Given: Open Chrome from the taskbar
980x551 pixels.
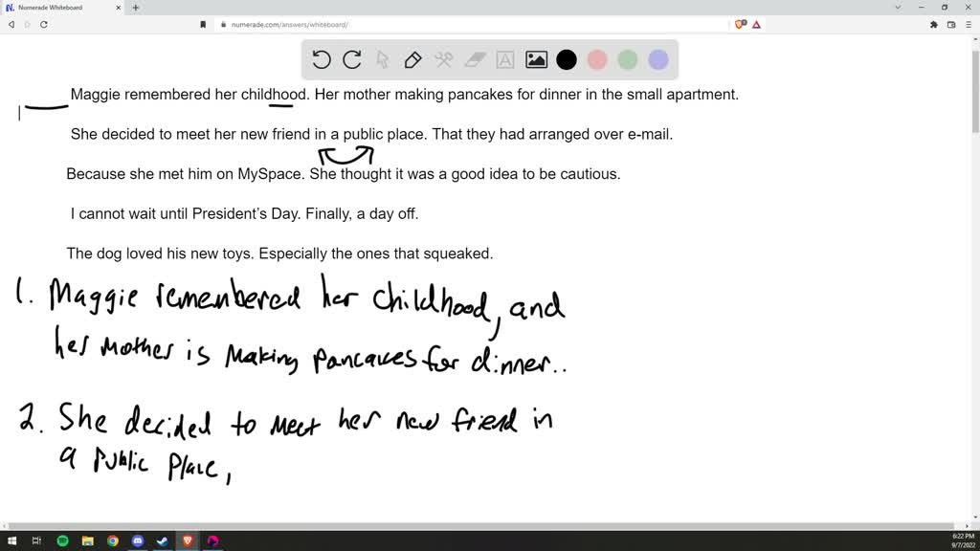Looking at the screenshot, I should pyautogui.click(x=113, y=540).
